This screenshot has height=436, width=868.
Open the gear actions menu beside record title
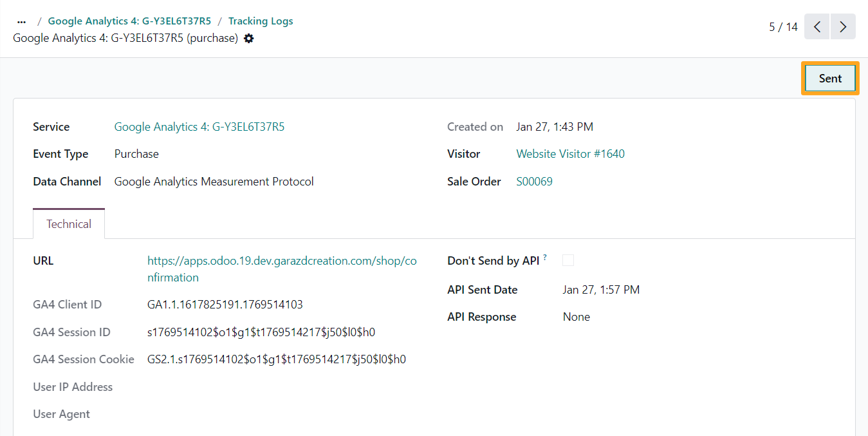(x=249, y=39)
